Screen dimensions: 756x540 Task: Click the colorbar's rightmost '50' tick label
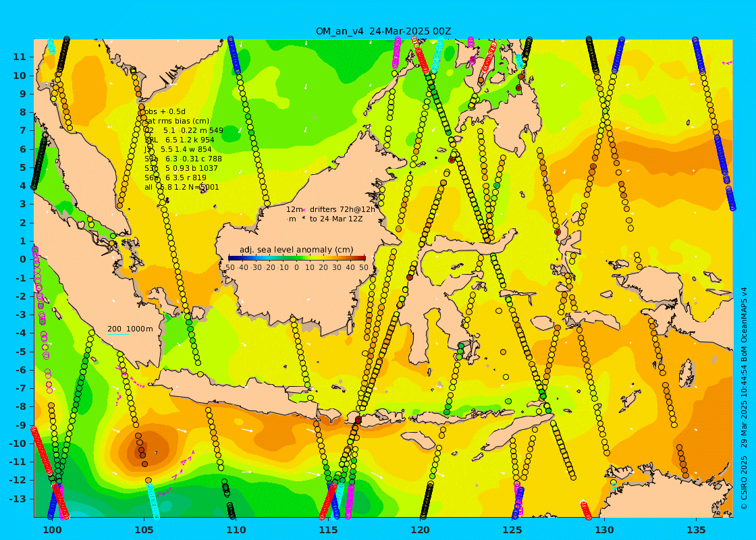[364, 267]
